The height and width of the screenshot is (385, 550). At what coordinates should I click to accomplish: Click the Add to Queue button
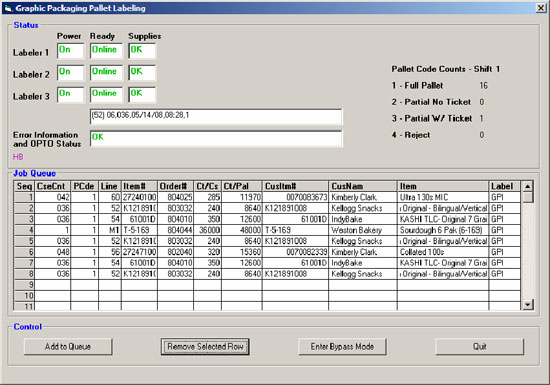click(x=68, y=346)
